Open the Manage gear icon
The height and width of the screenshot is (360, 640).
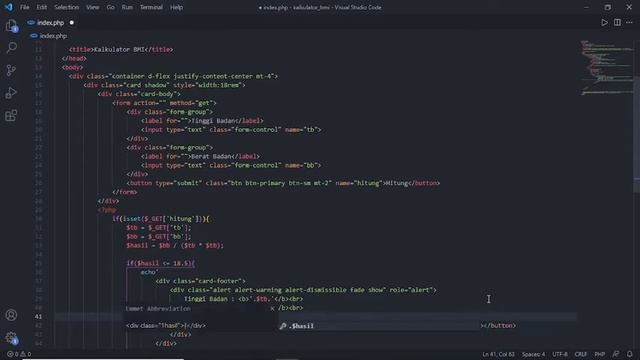pyautogui.click(x=11, y=338)
